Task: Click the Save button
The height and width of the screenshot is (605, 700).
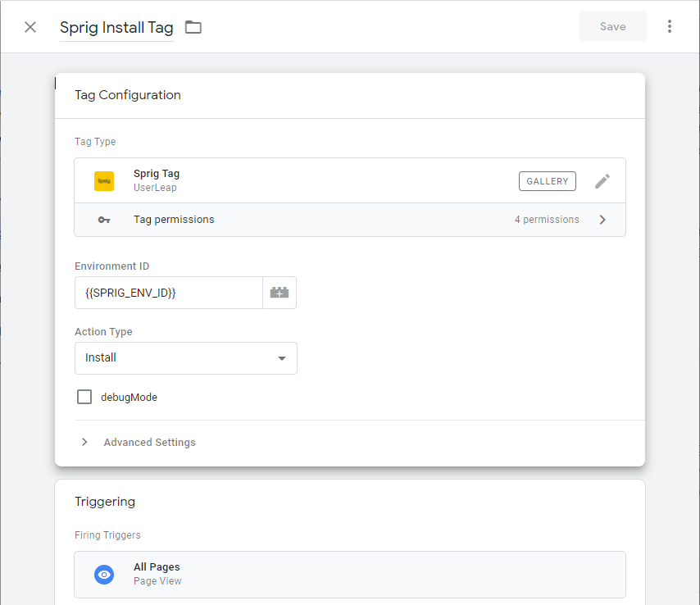Action: click(612, 26)
